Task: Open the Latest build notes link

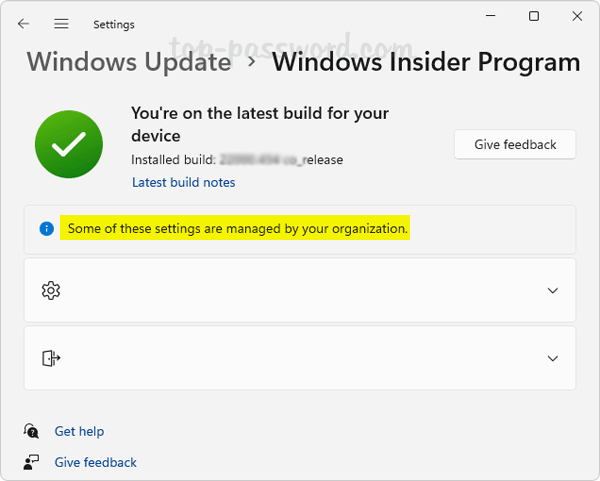Action: (x=183, y=182)
